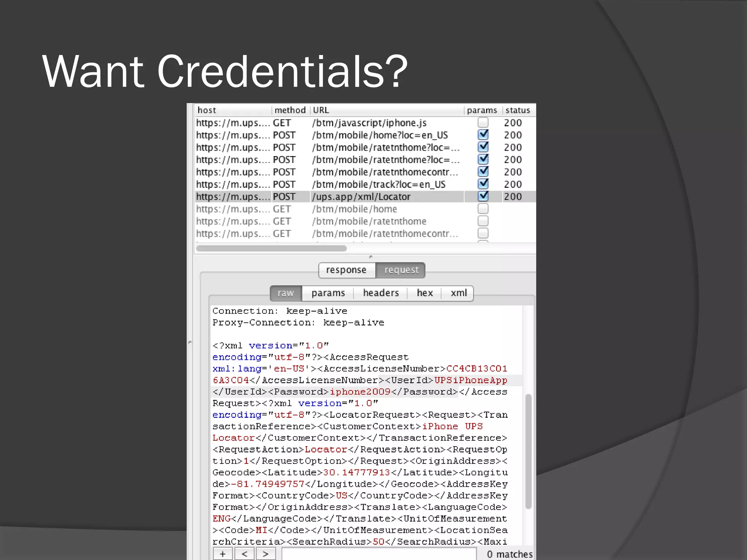747x560 pixels.
Task: Select the /ups.app/xml/Locator request row
Action: click(x=365, y=197)
